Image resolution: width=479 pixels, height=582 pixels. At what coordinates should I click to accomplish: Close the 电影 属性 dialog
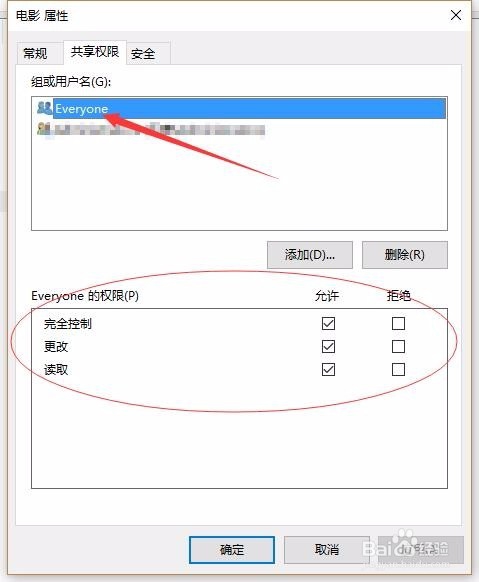[456, 16]
